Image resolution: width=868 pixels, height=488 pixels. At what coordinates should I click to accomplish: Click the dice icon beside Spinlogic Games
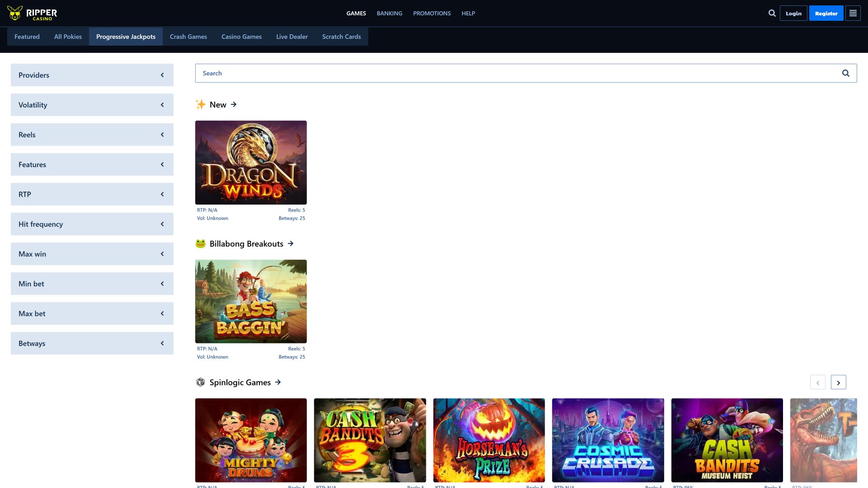(x=200, y=382)
